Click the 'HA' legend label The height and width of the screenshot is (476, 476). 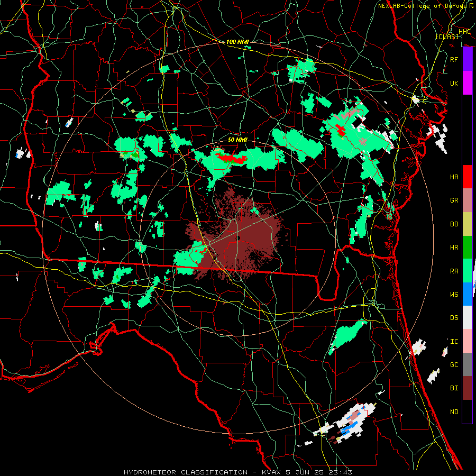coord(454,177)
